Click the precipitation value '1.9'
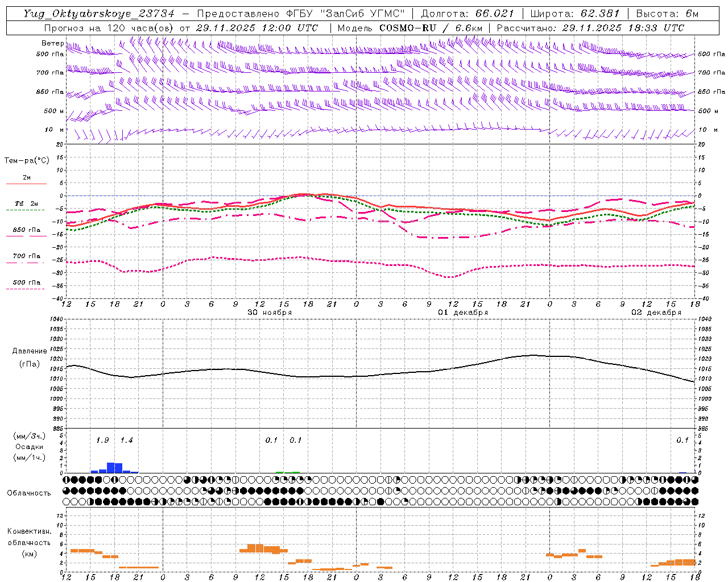728x582 pixels. point(102,440)
